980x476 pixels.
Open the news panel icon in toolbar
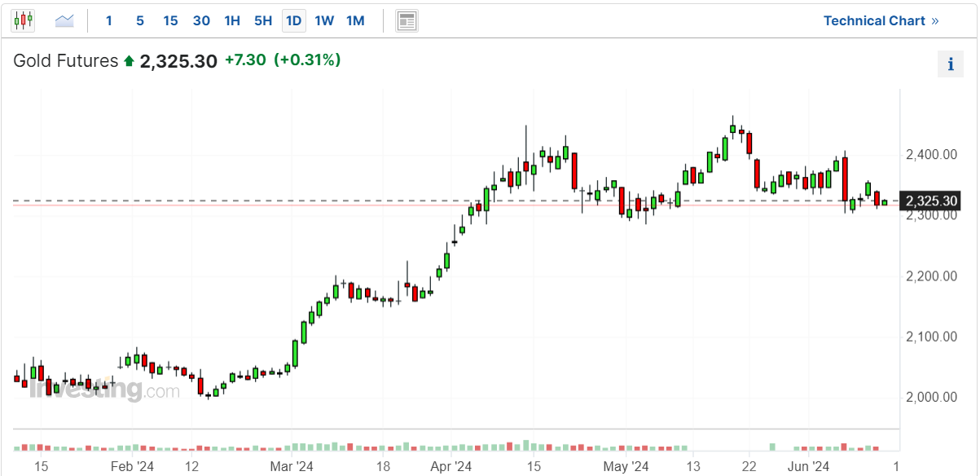[407, 20]
